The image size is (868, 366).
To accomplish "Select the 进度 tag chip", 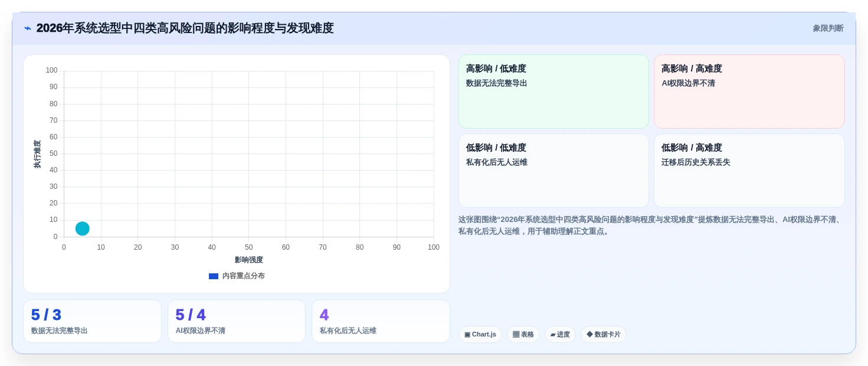I will (560, 335).
